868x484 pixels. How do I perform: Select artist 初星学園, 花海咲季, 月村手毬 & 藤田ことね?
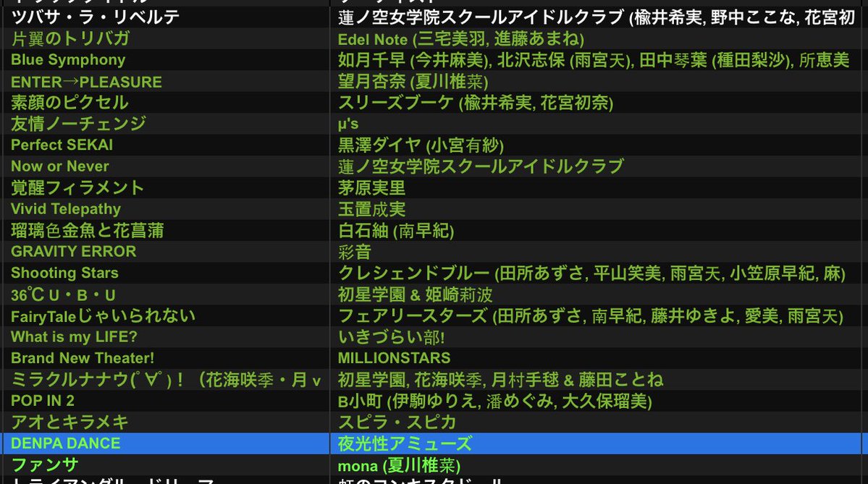click(x=500, y=380)
